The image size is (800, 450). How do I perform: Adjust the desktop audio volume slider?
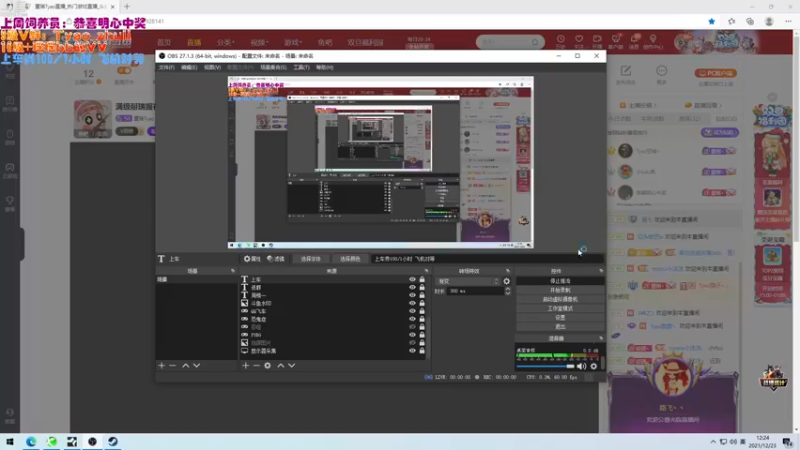pyautogui.click(x=545, y=366)
